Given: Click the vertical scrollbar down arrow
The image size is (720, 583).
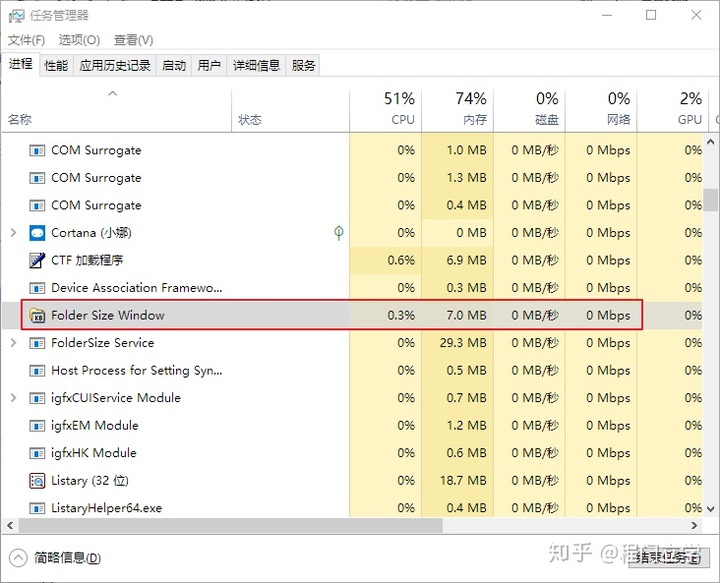Looking at the screenshot, I should pos(711,509).
